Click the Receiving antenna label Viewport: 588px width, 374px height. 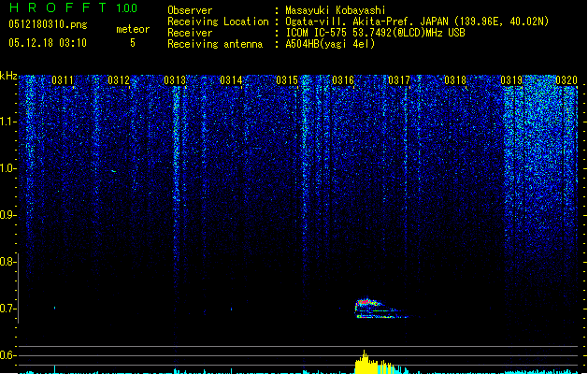pyautogui.click(x=215, y=44)
